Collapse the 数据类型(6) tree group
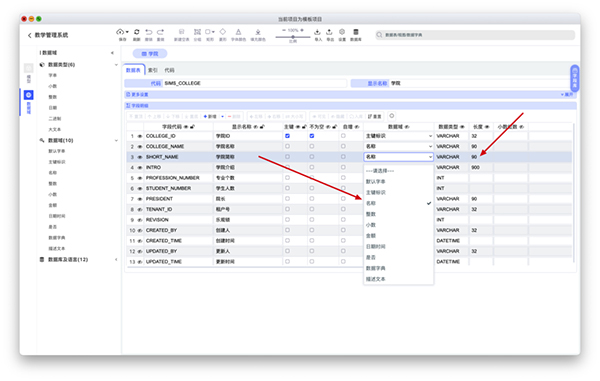Image resolution: width=600 pixels, height=381 pixels. click(x=116, y=65)
